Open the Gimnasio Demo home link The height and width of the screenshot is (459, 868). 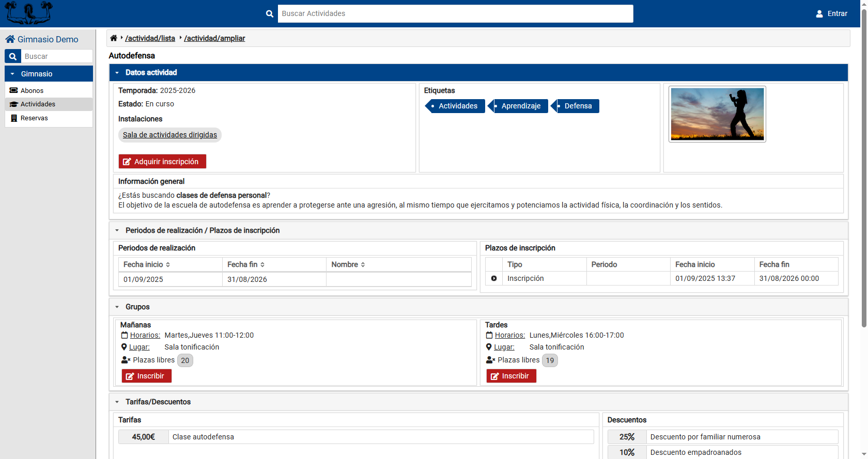42,39
